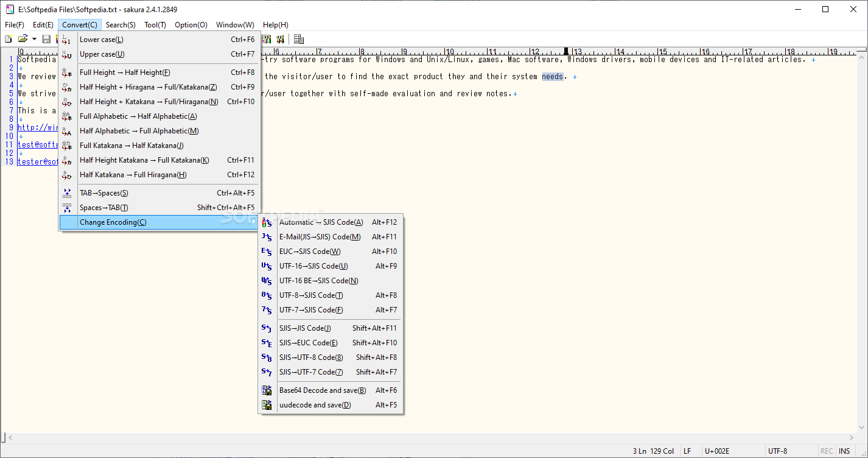Click the EUC→SJIS menu icon
Screen dimensions: 868x458
(267, 252)
